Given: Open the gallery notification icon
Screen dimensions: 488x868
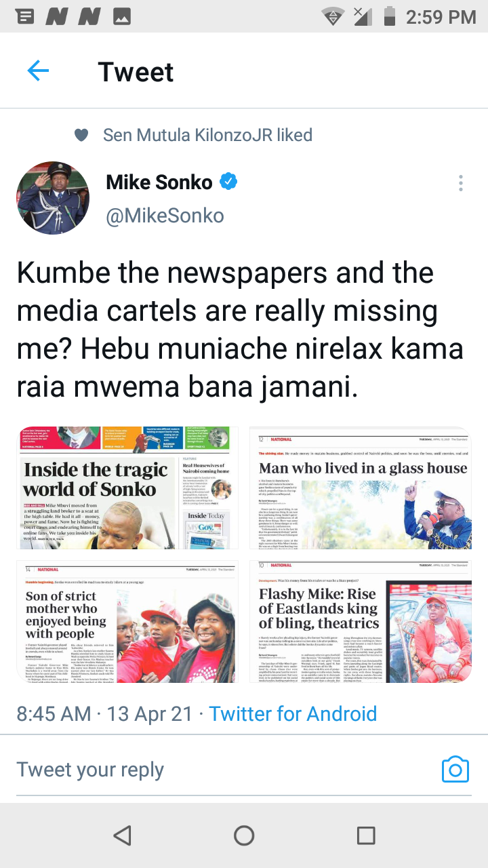Looking at the screenshot, I should (122, 17).
